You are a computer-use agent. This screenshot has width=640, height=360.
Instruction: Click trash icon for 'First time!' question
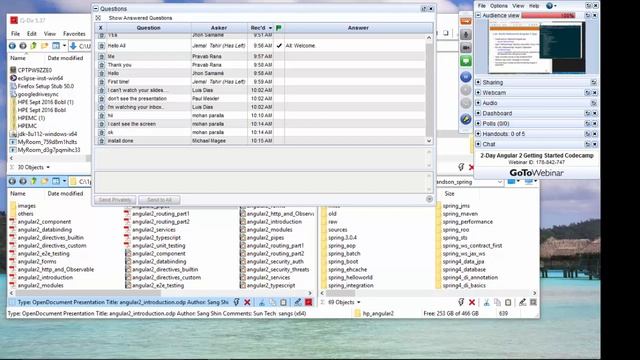coord(101,82)
